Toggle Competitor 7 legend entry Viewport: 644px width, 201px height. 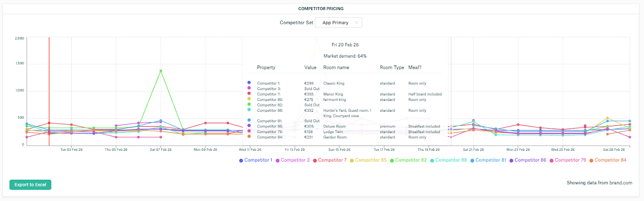[x=330, y=160]
